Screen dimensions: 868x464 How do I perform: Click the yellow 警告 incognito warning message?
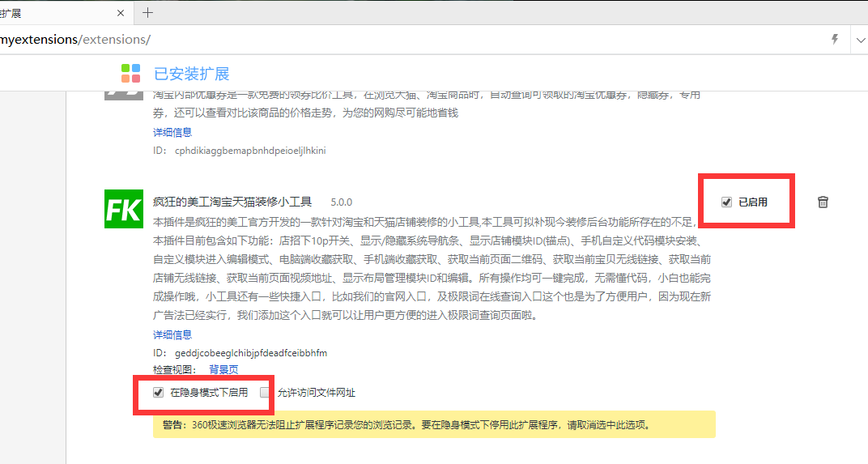coord(434,424)
